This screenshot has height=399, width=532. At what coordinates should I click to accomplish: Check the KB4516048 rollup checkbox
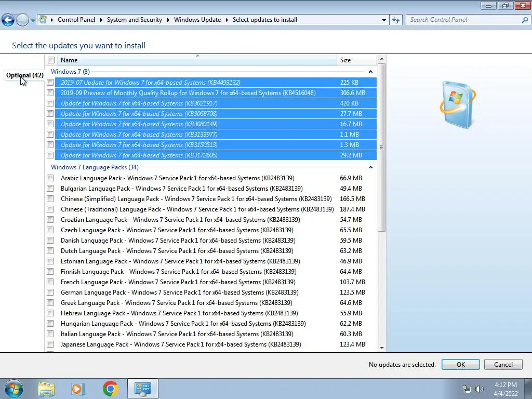(x=50, y=92)
